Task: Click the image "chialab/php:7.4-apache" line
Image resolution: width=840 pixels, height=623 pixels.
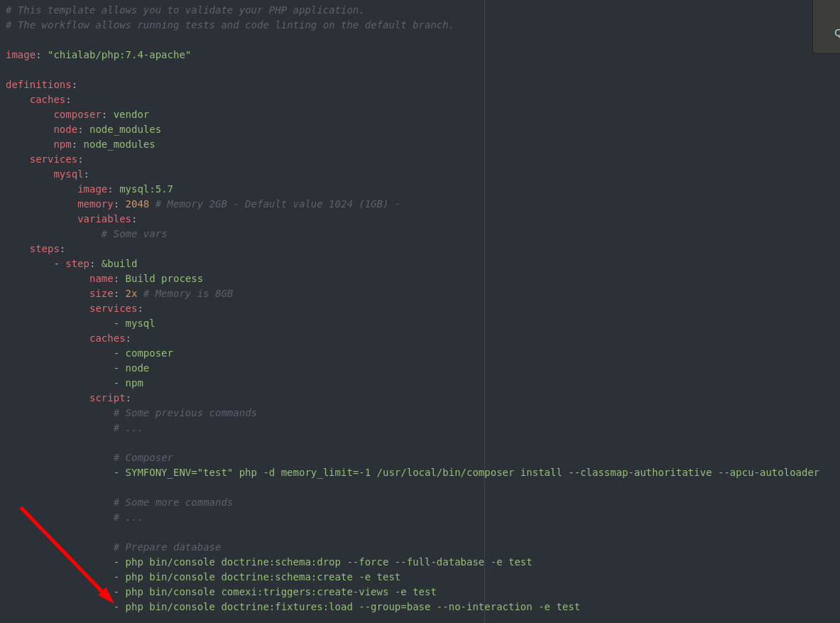Action: 98,55
